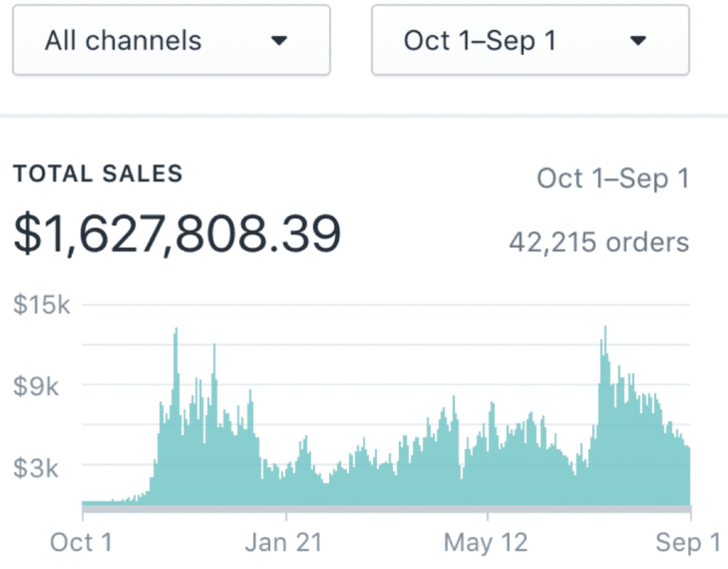Click the TOTAL SALES heading
728x569 pixels.
[x=98, y=174]
